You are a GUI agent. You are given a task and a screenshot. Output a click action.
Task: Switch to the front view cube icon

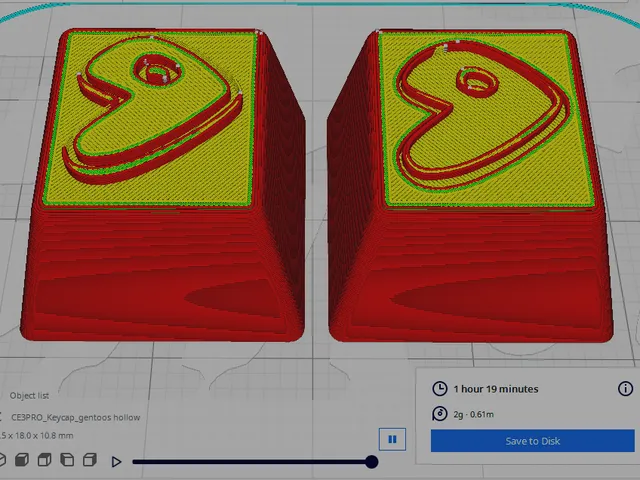click(x=22, y=460)
